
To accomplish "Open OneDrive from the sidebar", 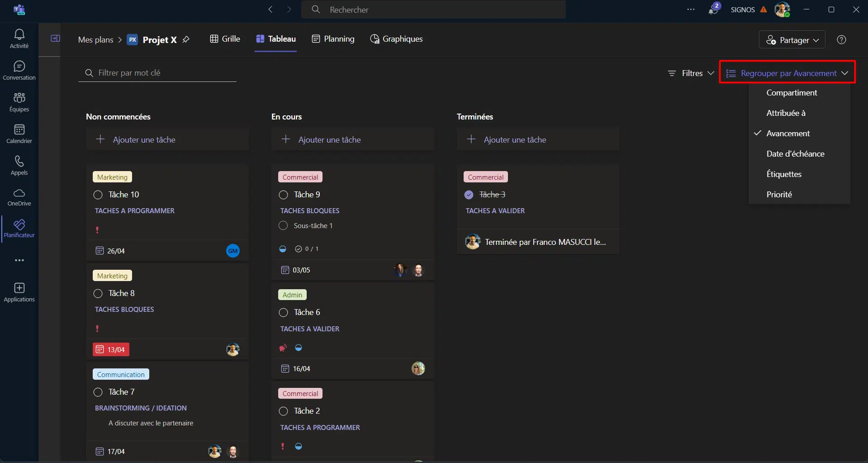I will pyautogui.click(x=19, y=197).
